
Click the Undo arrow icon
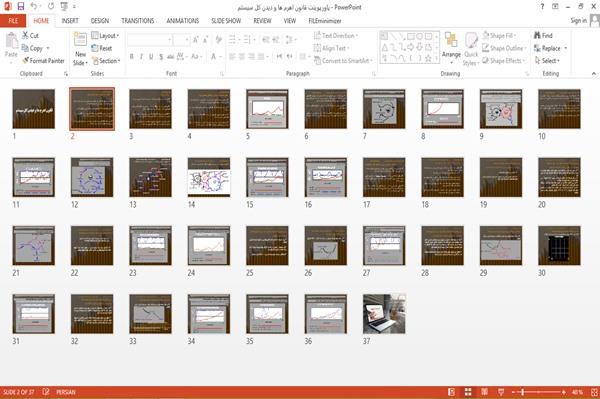[x=34, y=7]
